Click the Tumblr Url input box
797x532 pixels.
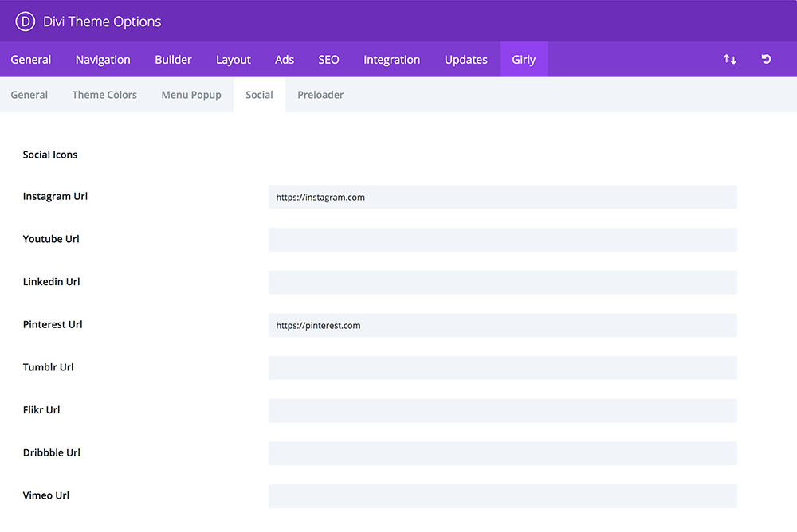(x=502, y=368)
